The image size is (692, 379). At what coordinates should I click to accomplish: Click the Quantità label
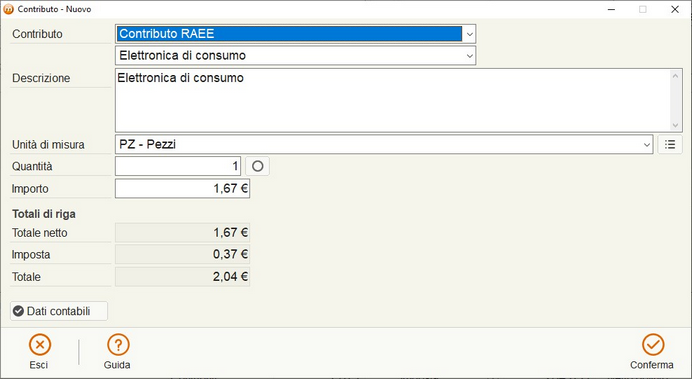click(x=32, y=166)
